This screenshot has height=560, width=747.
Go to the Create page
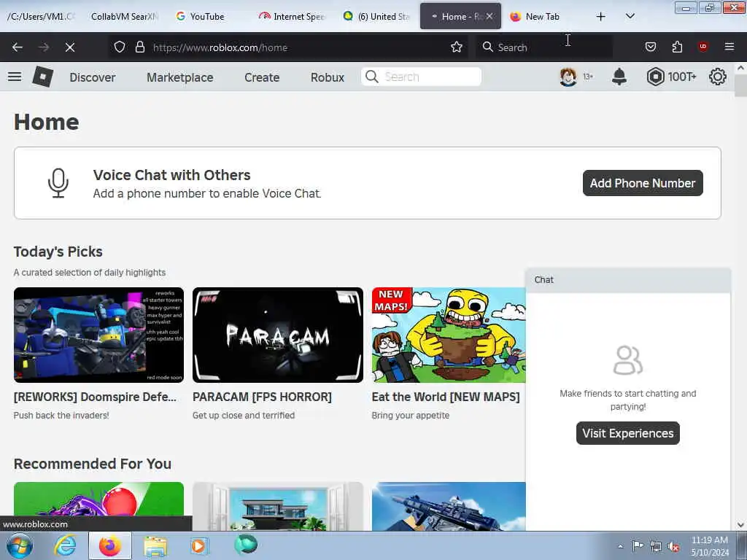tap(262, 77)
